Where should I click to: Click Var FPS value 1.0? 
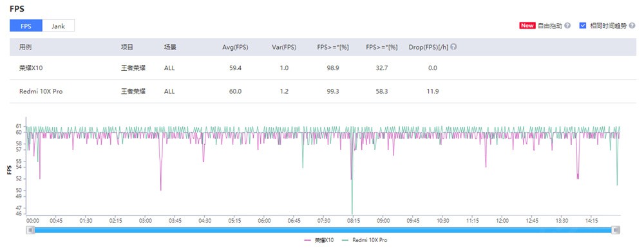click(284, 68)
